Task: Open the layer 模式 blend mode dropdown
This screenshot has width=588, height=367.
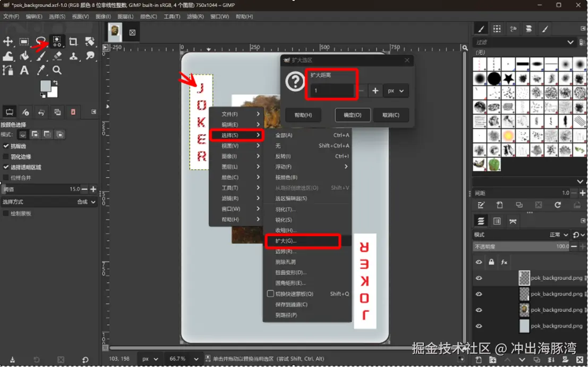Action: point(521,235)
